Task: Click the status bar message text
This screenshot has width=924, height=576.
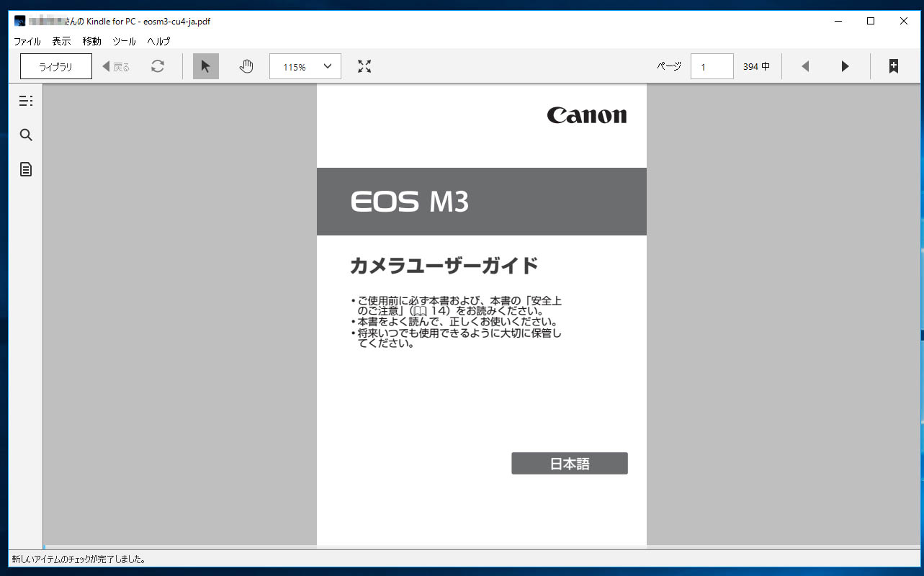Action: point(79,559)
